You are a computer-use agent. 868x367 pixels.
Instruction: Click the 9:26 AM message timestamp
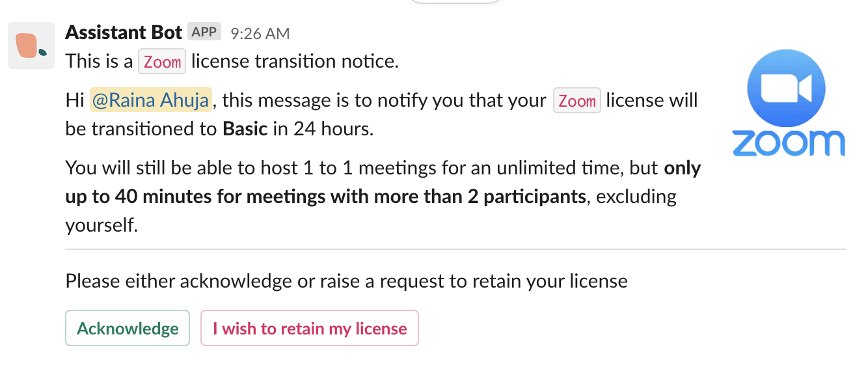(x=260, y=33)
